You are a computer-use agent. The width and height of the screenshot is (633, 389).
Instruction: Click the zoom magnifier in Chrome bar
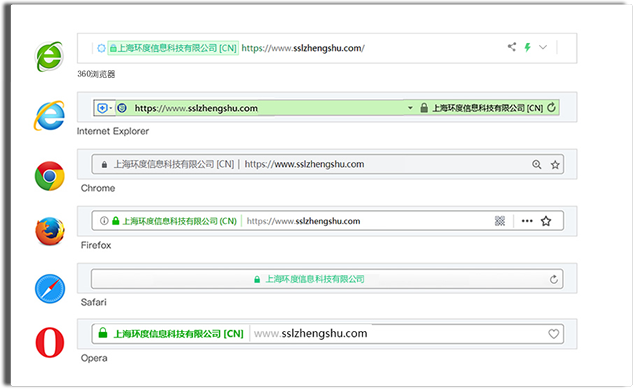537,165
